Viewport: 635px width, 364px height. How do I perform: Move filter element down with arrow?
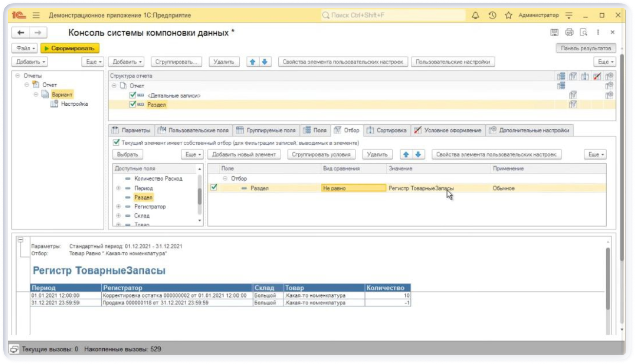point(417,155)
